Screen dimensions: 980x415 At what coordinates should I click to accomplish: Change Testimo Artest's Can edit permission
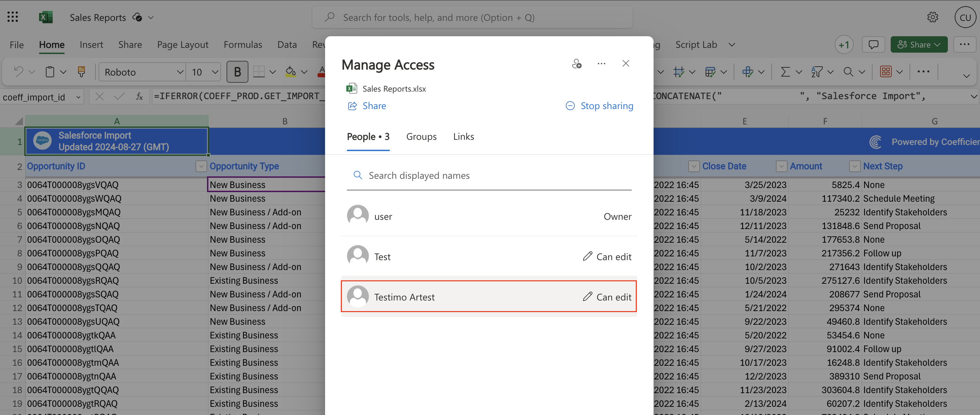607,297
